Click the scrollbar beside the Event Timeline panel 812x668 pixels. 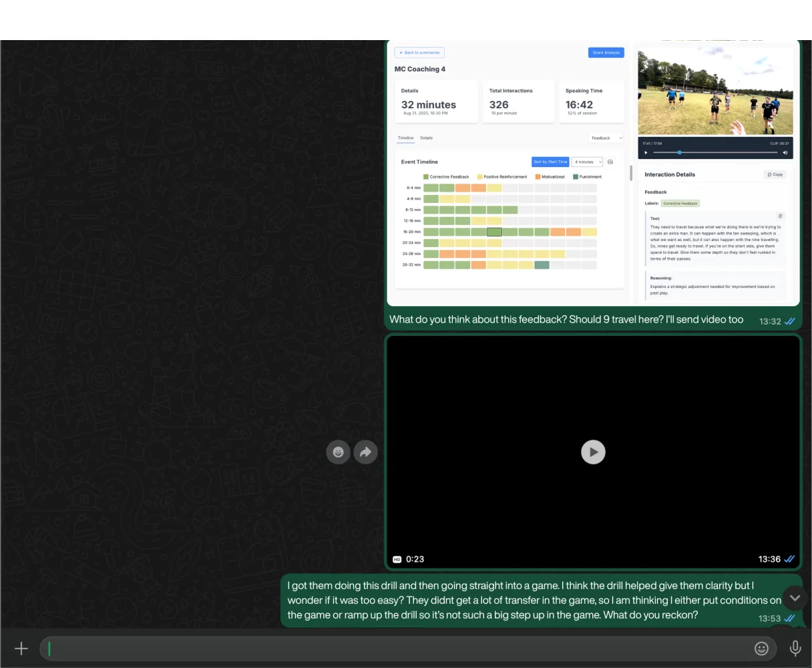click(631, 172)
